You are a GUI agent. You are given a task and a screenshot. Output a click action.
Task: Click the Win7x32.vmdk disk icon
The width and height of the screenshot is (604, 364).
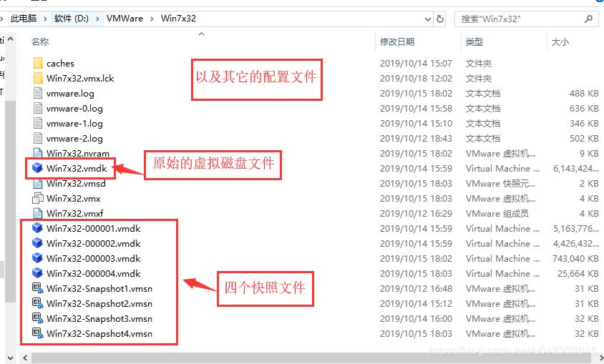(37, 168)
